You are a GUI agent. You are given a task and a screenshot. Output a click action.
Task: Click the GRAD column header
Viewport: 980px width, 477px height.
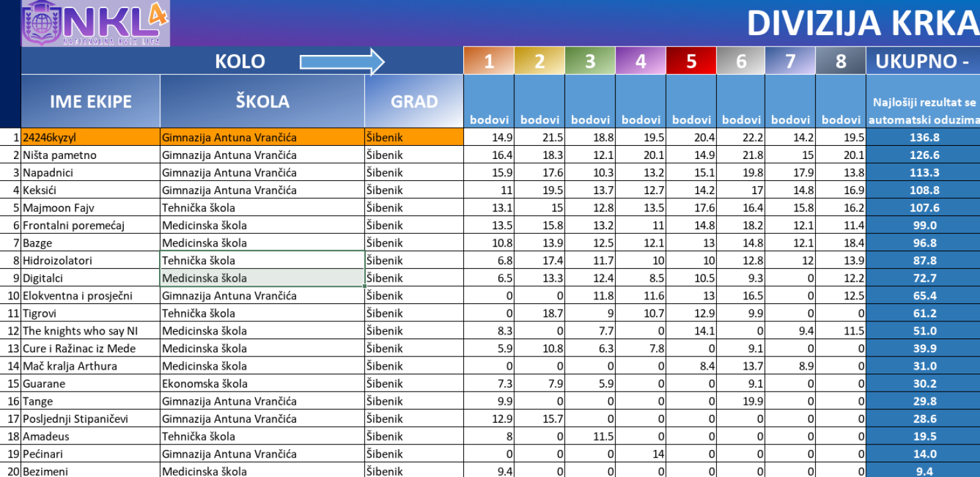pos(413,101)
